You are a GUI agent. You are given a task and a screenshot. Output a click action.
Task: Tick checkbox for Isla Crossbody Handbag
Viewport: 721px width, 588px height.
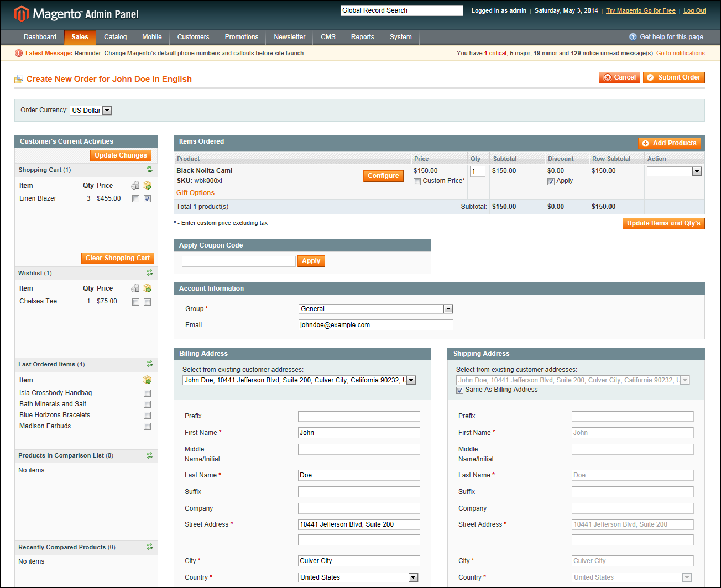click(x=147, y=393)
